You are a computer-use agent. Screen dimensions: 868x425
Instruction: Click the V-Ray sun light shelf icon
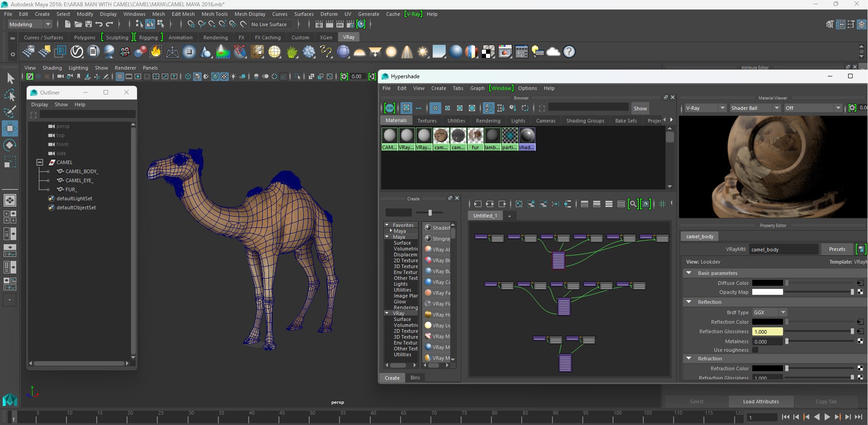coord(423,52)
